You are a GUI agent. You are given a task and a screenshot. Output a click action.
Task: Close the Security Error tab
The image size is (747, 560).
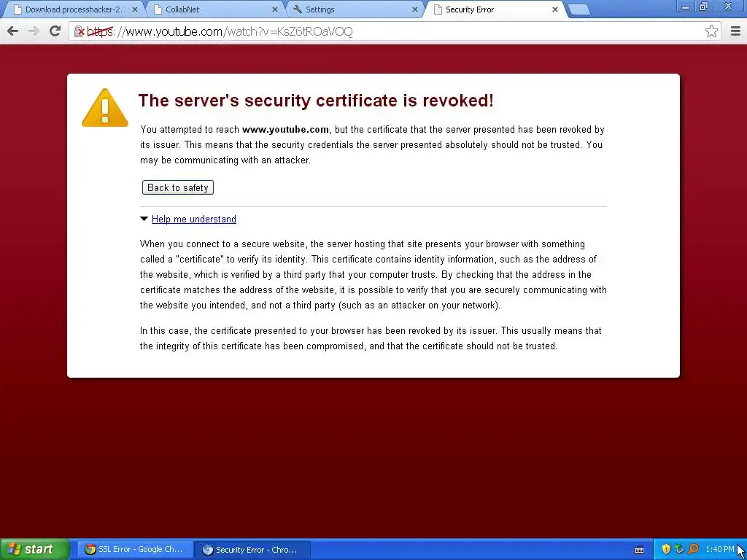554,9
